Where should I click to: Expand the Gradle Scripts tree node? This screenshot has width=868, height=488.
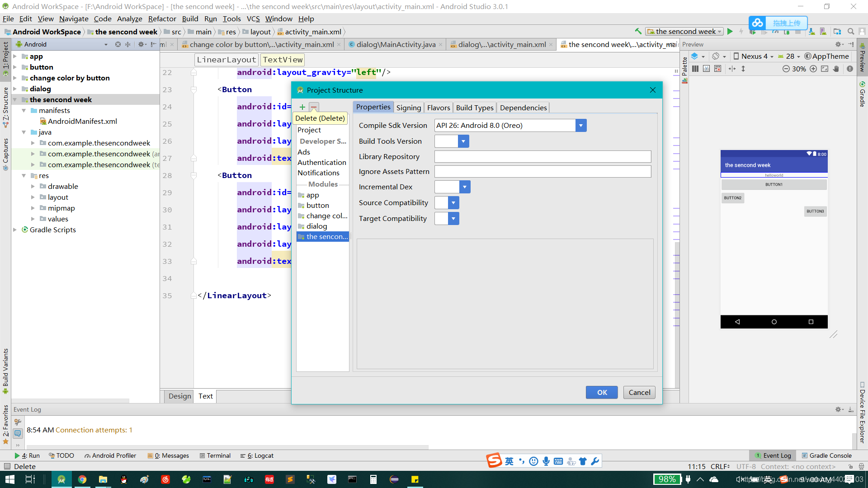pyautogui.click(x=15, y=230)
